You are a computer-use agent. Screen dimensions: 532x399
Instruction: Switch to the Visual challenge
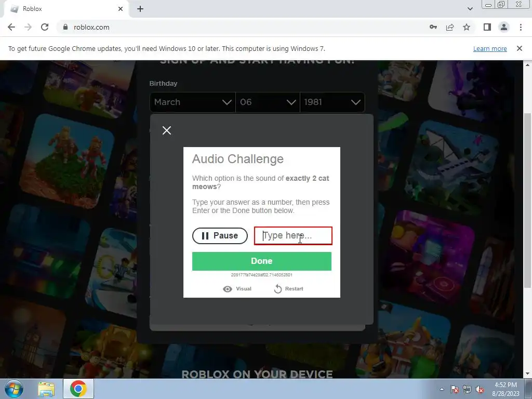(x=237, y=289)
